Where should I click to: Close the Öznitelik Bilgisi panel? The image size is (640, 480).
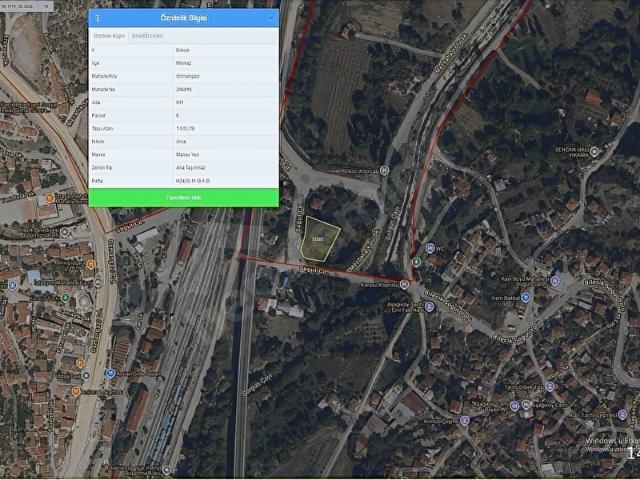pyautogui.click(x=271, y=18)
